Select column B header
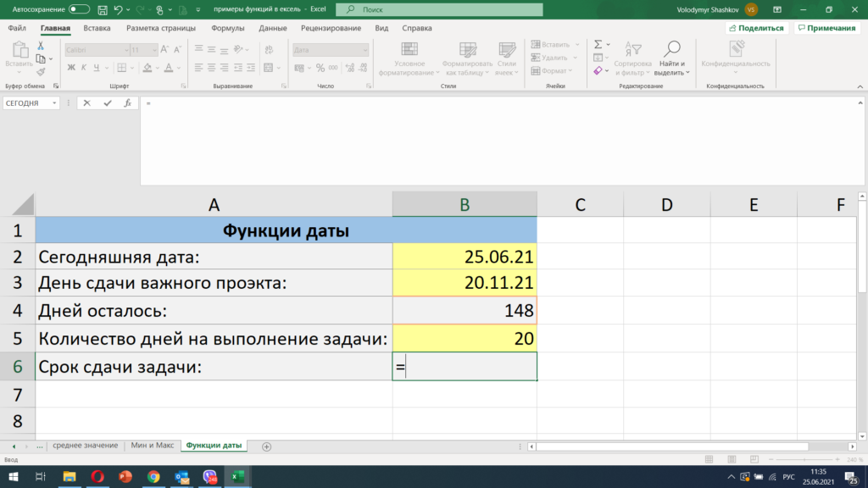868x488 pixels. (465, 205)
